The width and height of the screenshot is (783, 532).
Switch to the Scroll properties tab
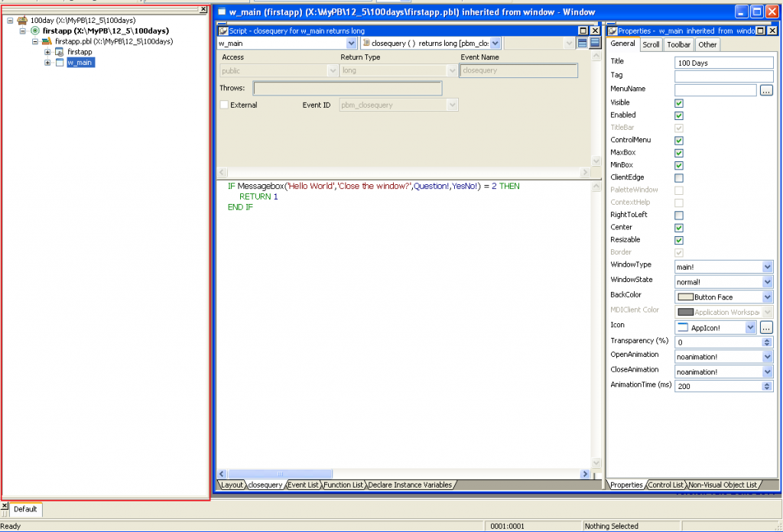point(651,45)
